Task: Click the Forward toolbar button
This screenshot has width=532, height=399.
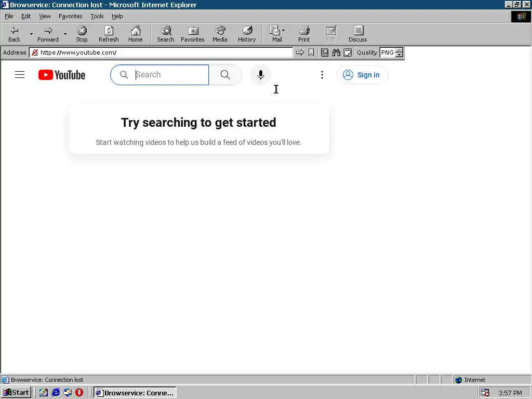Action: pos(48,34)
